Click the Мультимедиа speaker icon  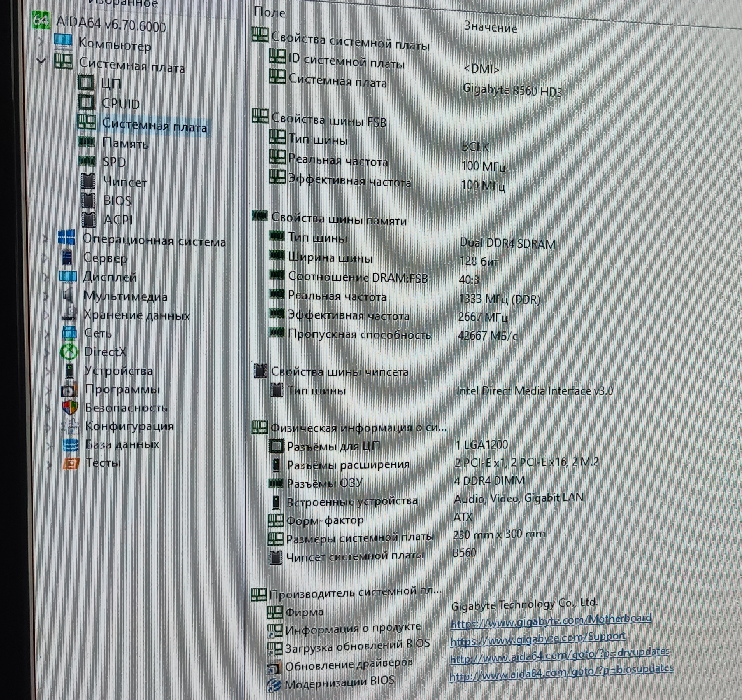(68, 295)
